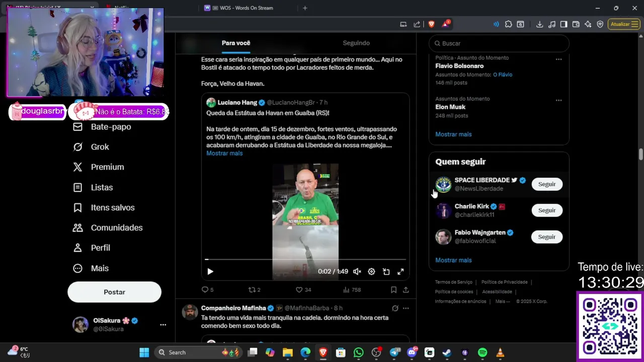Image resolution: width=644 pixels, height=362 pixels.
Task: Share this page from address bar
Action: click(417, 24)
